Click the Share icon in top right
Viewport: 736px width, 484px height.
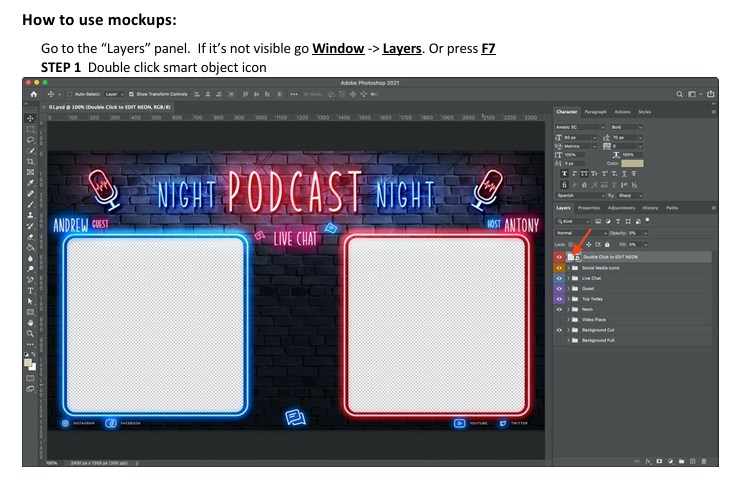pyautogui.click(x=711, y=94)
